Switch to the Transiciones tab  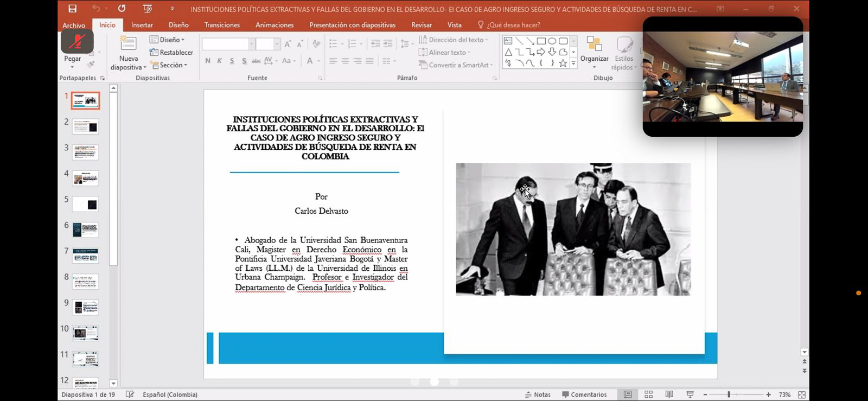(x=222, y=25)
